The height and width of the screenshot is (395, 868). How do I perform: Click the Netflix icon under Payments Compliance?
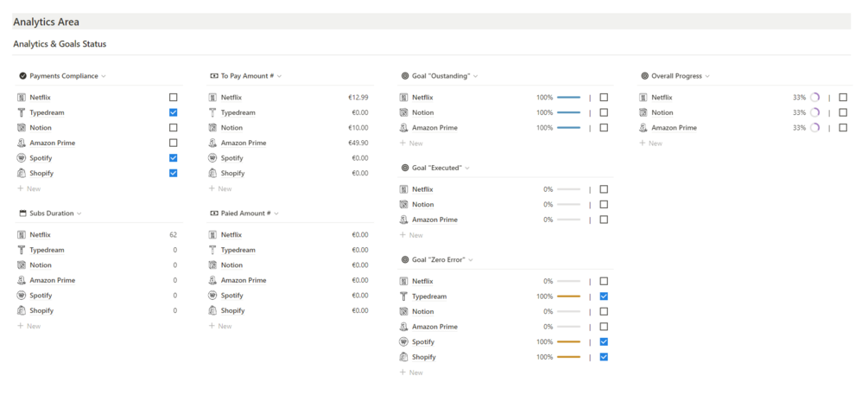pyautogui.click(x=22, y=98)
